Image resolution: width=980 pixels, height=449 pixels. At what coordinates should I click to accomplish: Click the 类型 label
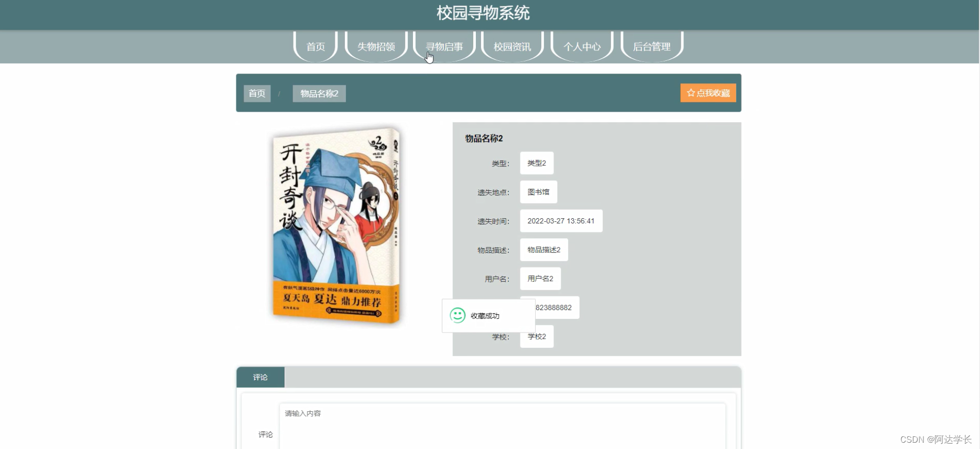click(x=500, y=164)
